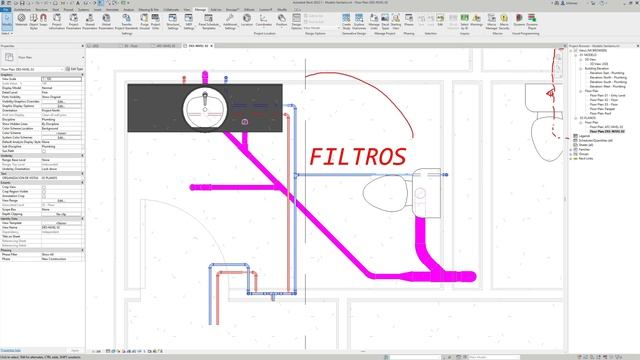Screen dimensions: 640x360
Task: Open the Snaps settings
Action: 43,20
